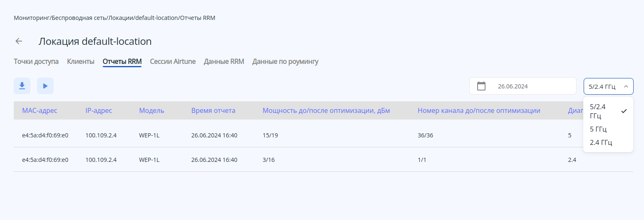Click the back arrow next to Локация
Viewport: 644px width, 220px height.
[x=19, y=41]
